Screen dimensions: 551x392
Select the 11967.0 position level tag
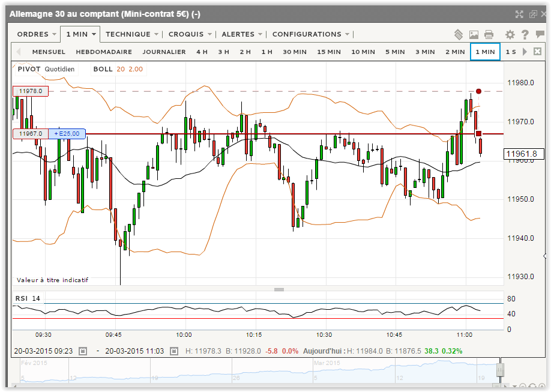[31, 134]
